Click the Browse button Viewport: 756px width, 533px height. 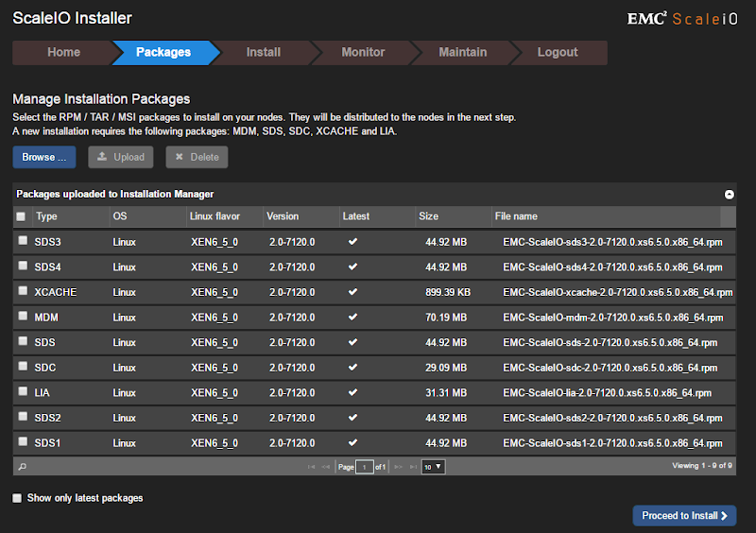click(x=44, y=157)
